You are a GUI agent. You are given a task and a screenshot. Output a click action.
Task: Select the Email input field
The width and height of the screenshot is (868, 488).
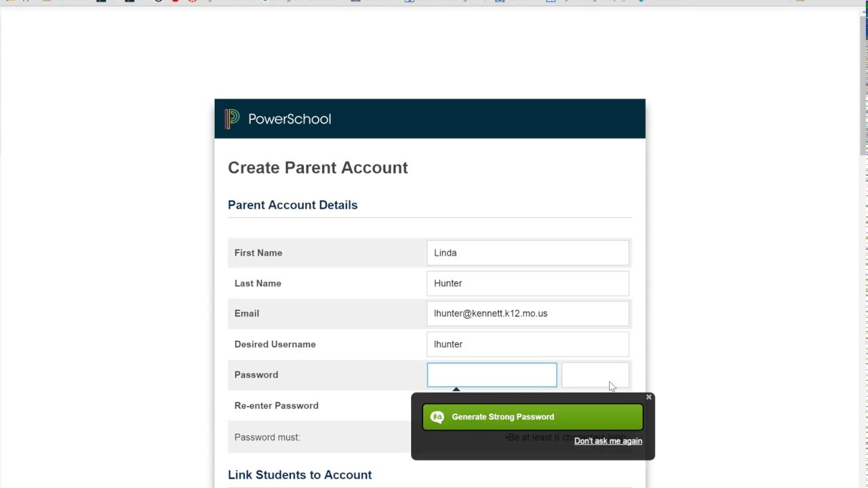tap(528, 314)
